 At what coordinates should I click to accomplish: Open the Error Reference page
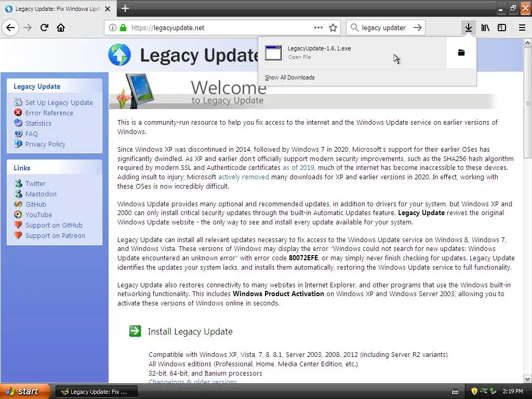point(49,113)
